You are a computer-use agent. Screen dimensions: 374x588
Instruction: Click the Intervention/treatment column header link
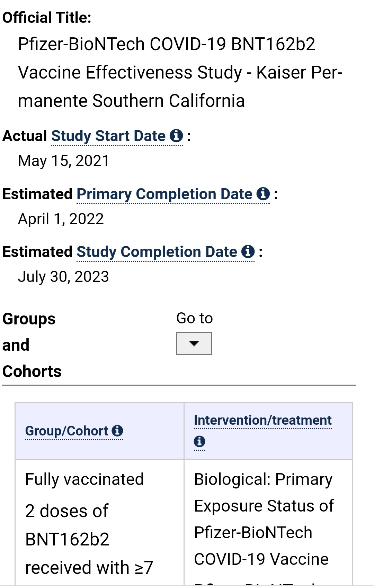click(262, 420)
